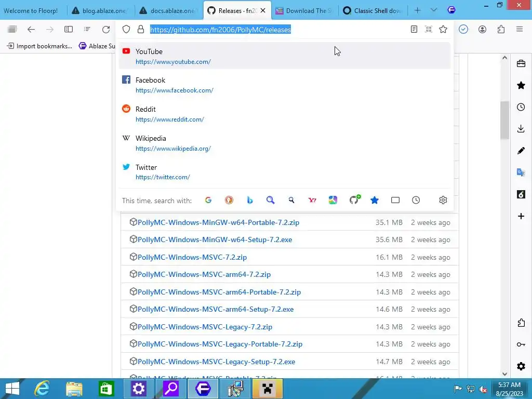This screenshot has width=532, height=399.
Task: Open downloads panel in sidebar
Action: 521,129
